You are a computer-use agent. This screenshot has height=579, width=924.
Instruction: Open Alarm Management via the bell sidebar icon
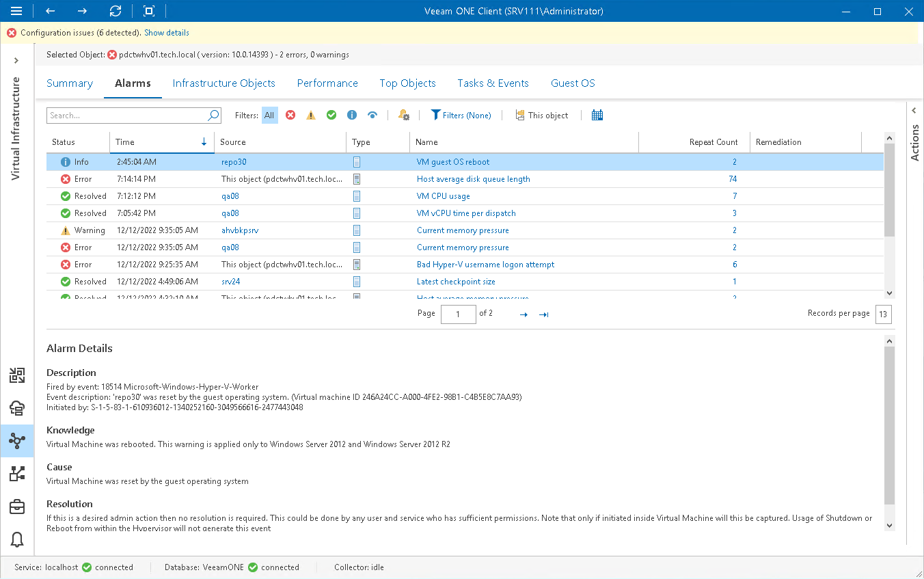click(x=17, y=540)
